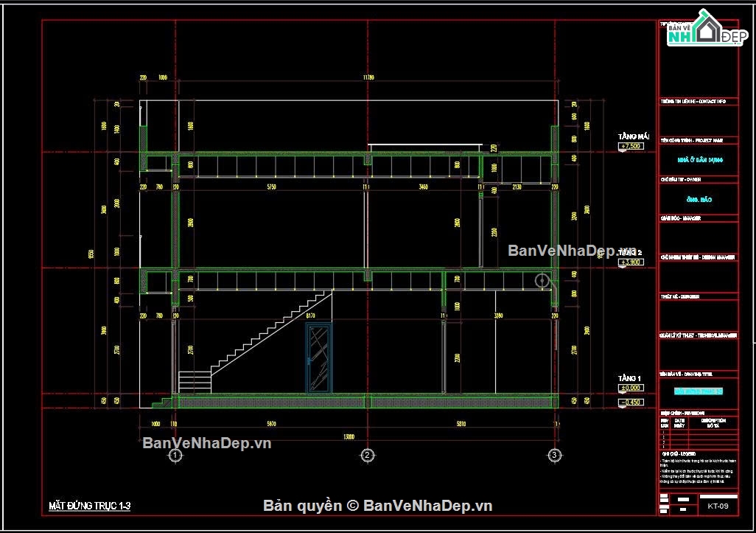This screenshot has width=756, height=533.
Task: Click the Bản Vẽ Nhà Đẹp logo
Action: [x=707, y=29]
